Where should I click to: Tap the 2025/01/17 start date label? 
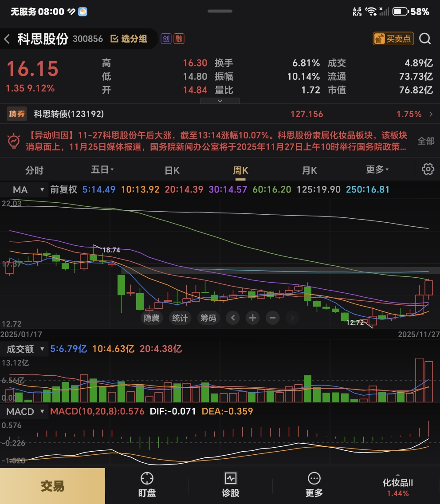[21, 334]
